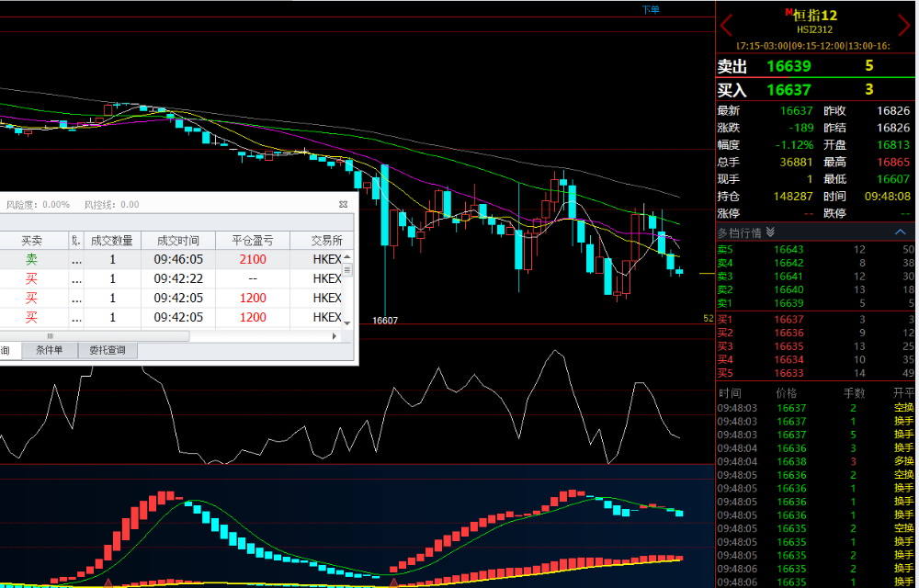Sort by the 成交数量 column header
This screenshot has width=919, height=588.
pyautogui.click(x=112, y=240)
